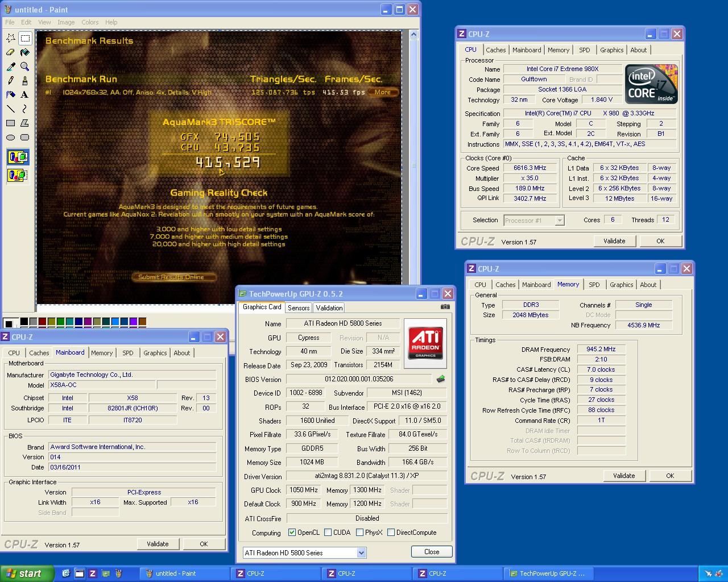Click the CPU-Z icon in quick launch
Screen dimensions: 728x582
[92, 573]
